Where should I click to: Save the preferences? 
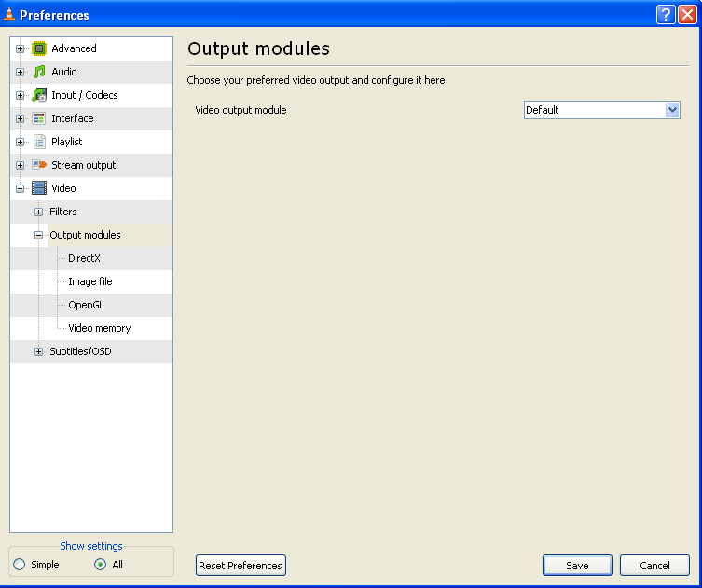(x=577, y=566)
